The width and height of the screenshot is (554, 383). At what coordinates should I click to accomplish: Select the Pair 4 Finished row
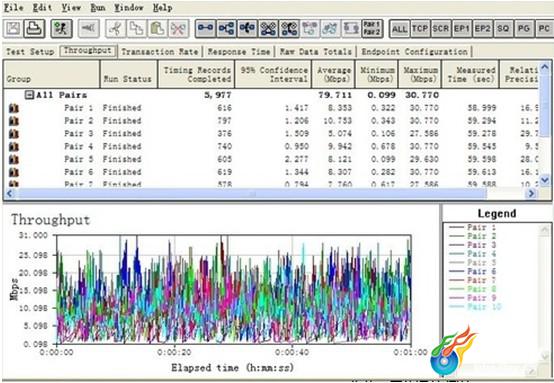(x=271, y=146)
